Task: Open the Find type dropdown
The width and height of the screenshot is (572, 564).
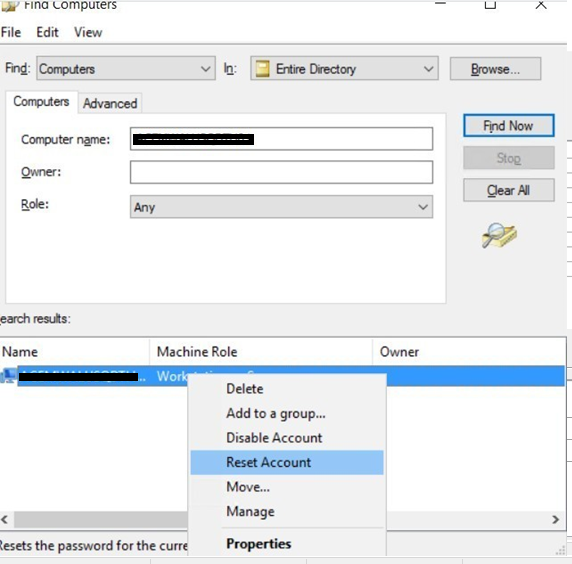Action: click(126, 68)
